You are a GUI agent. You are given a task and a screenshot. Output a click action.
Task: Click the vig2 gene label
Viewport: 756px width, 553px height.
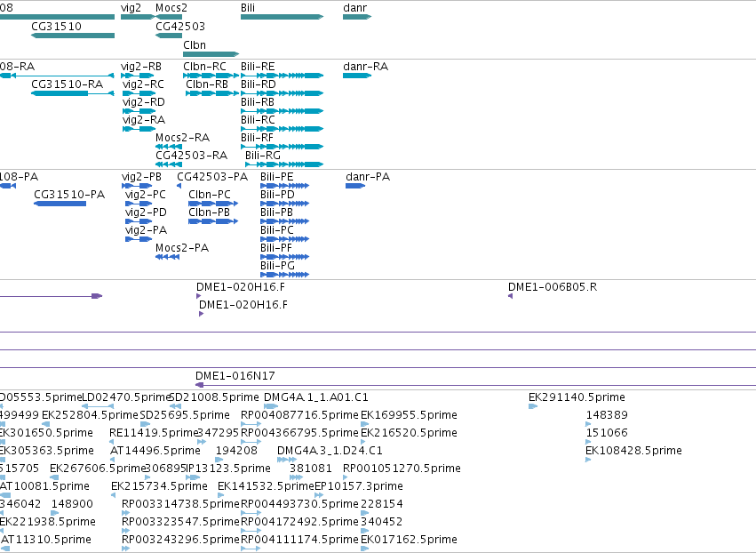point(131,8)
